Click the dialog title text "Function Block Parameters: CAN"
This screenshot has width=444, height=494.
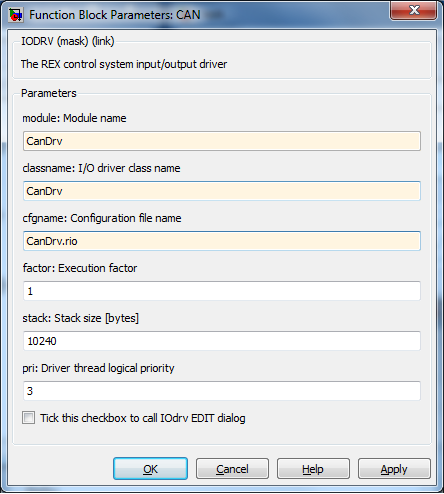click(x=115, y=15)
